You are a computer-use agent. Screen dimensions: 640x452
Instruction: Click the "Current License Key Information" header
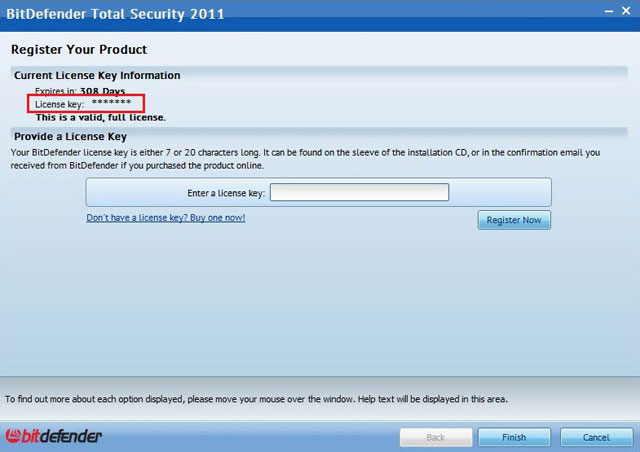click(x=97, y=76)
